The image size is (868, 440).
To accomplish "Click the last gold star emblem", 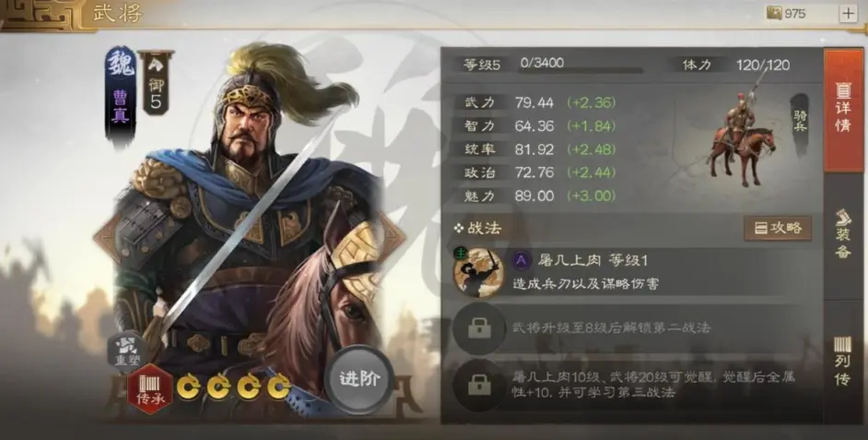I will click(278, 386).
